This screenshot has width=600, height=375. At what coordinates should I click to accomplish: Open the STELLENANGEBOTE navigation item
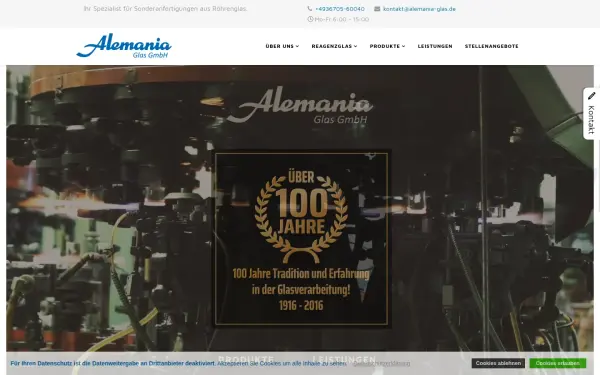point(492,46)
